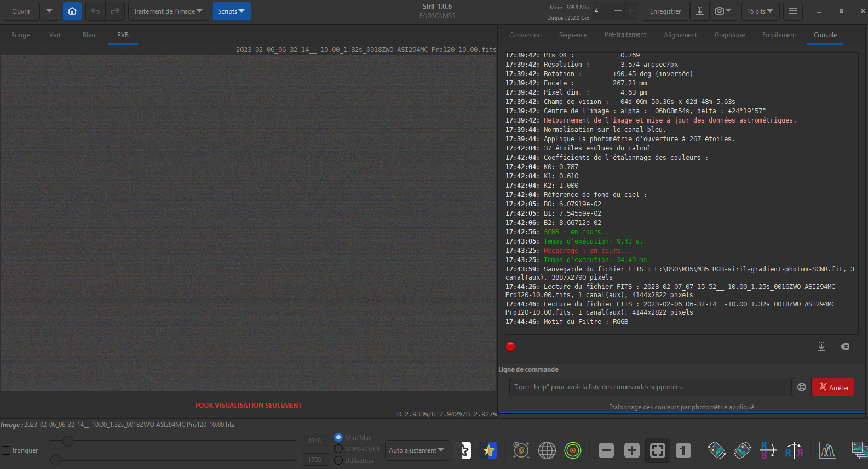The height and width of the screenshot is (469, 868).
Task: Open the Scripts dropdown menu
Action: coord(231,11)
